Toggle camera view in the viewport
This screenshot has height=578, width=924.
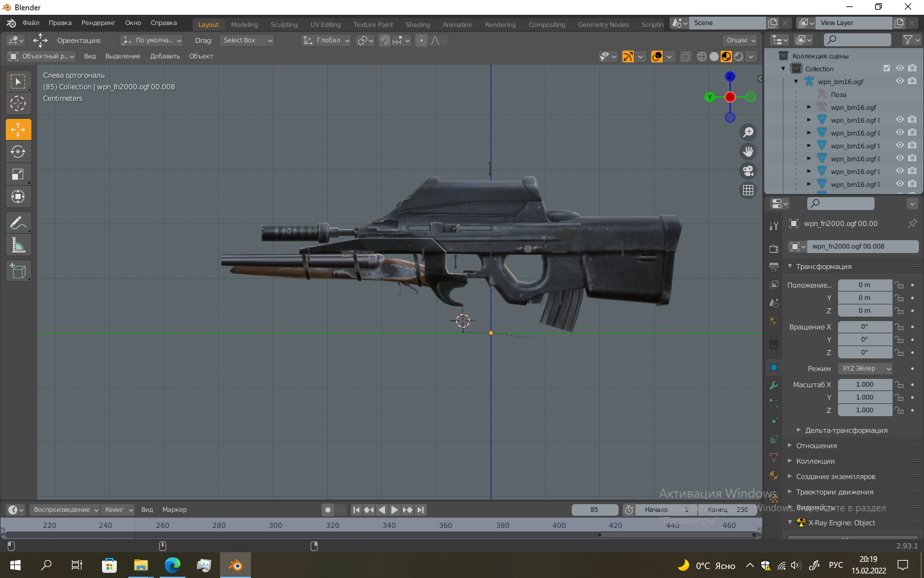pyautogui.click(x=748, y=171)
